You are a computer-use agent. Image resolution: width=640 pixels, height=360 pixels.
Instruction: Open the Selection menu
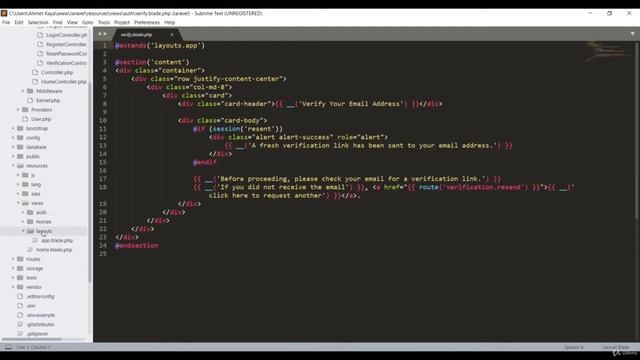click(38, 22)
